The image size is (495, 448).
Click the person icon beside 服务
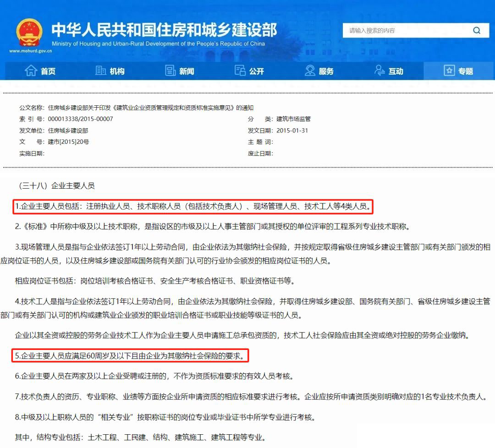click(310, 71)
